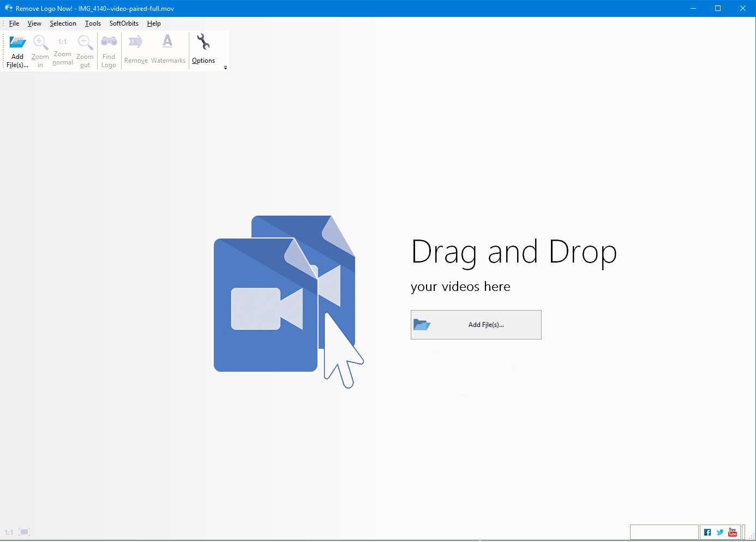Click the Remove arrow toolbar icon

[x=136, y=42]
